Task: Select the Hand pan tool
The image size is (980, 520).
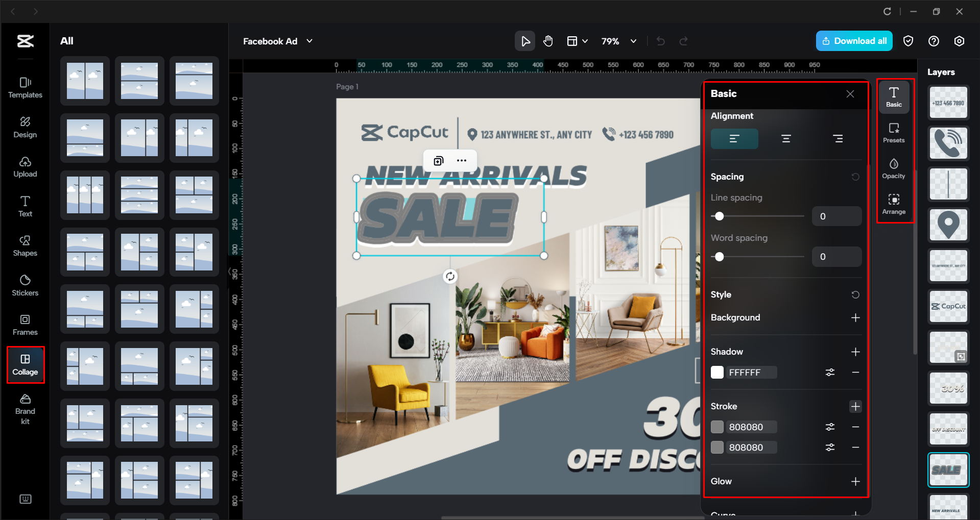Action: click(548, 41)
